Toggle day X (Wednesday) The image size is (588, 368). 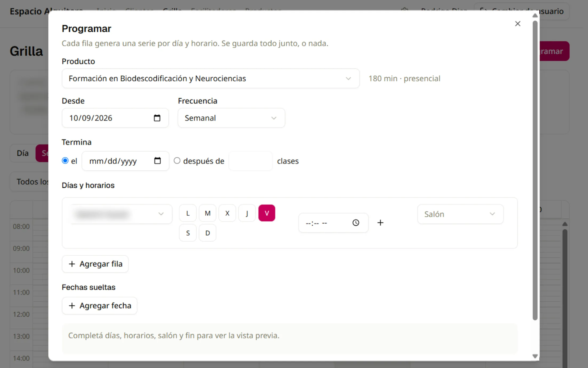(227, 213)
